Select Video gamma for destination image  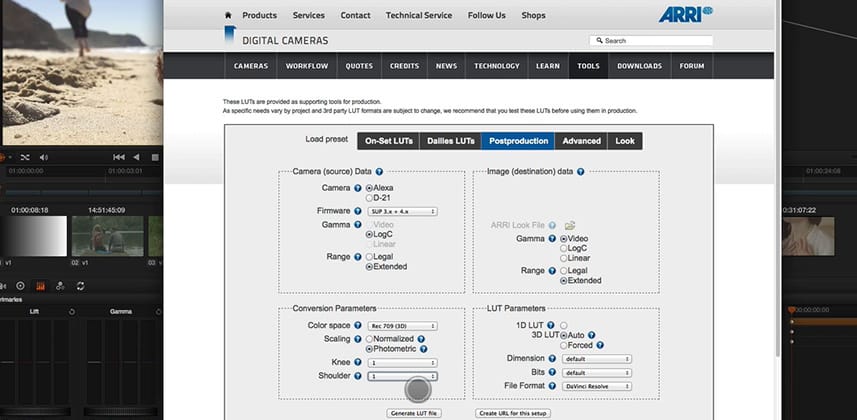pos(563,239)
